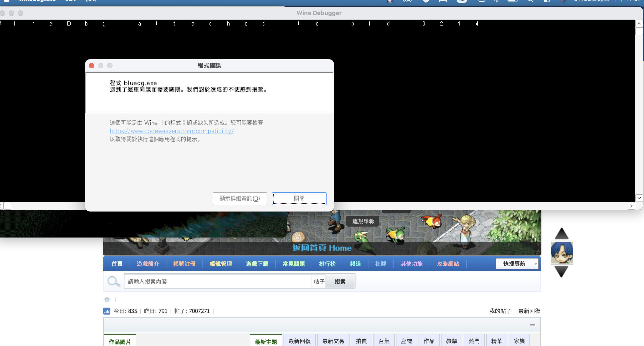Open the 我的帖子 link
644x346 pixels.
500,311
